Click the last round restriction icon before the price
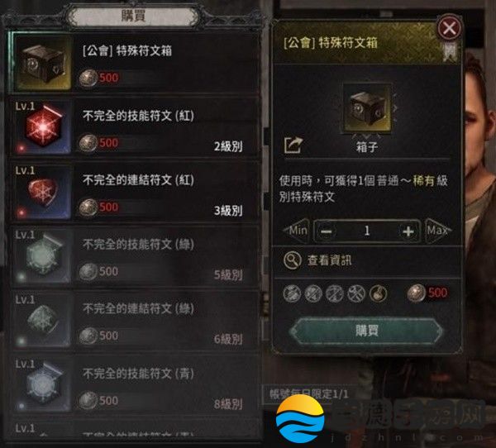The width and height of the screenshot is (496, 448). click(378, 293)
